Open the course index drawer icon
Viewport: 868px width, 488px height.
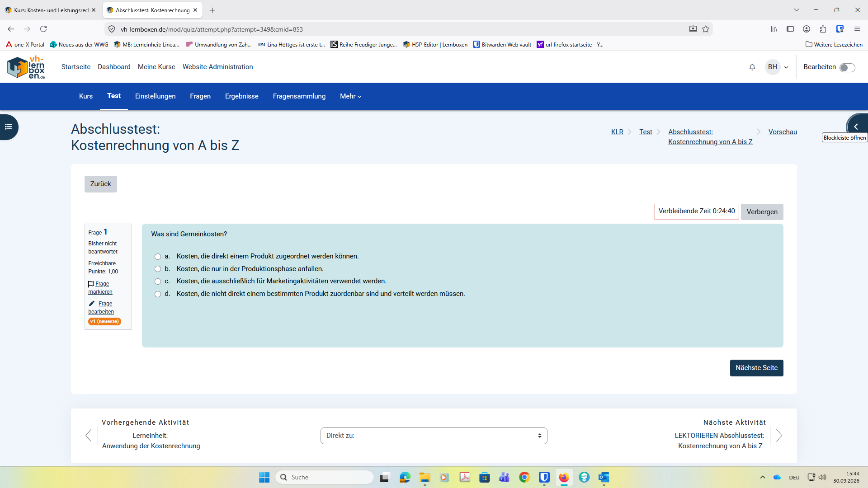(x=9, y=127)
